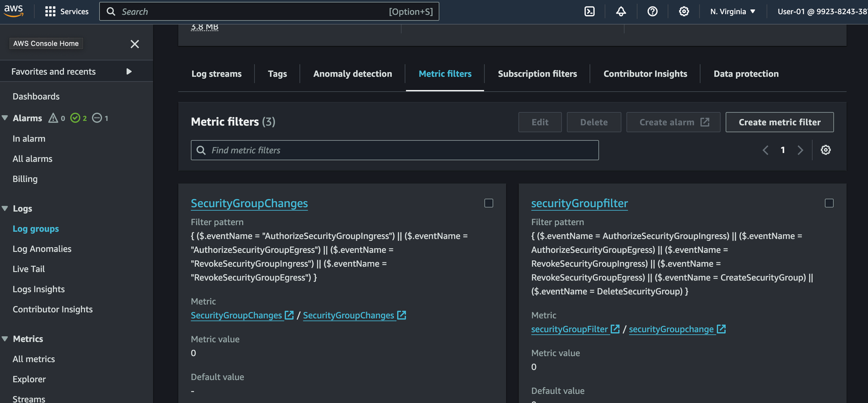The width and height of the screenshot is (868, 403).
Task: Switch to the Log streams tab
Action: click(216, 74)
